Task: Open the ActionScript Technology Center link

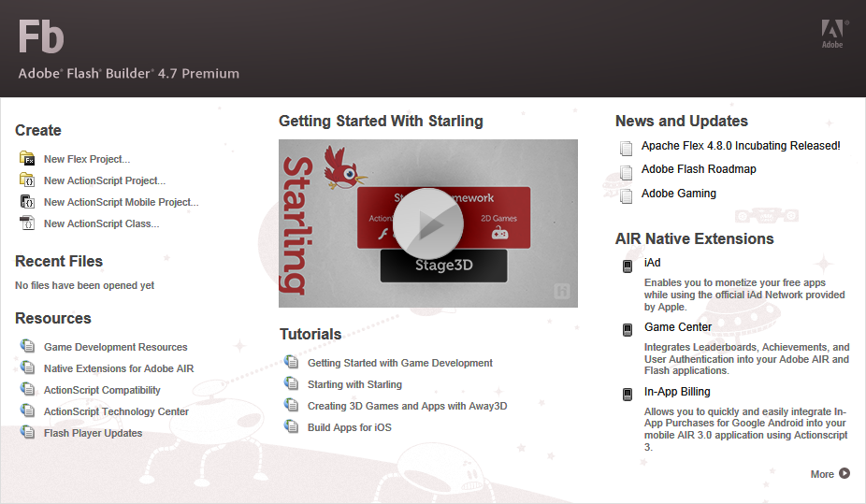Action: tap(116, 411)
